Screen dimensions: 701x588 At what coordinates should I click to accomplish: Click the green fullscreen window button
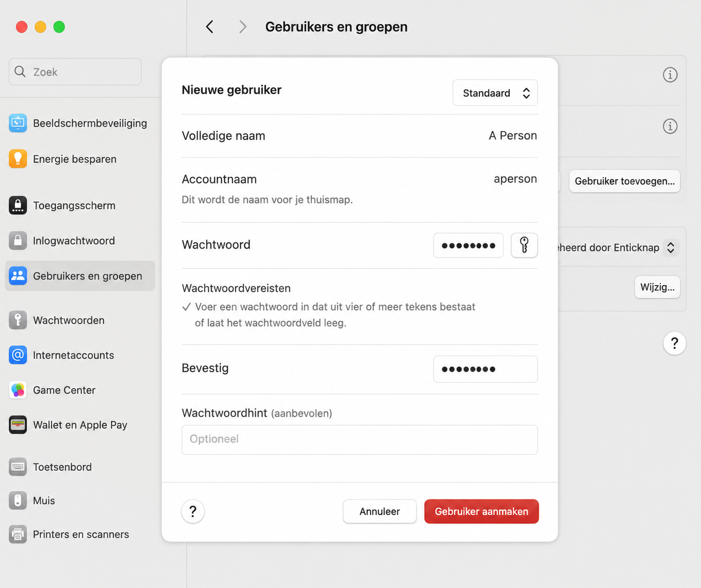[59, 27]
